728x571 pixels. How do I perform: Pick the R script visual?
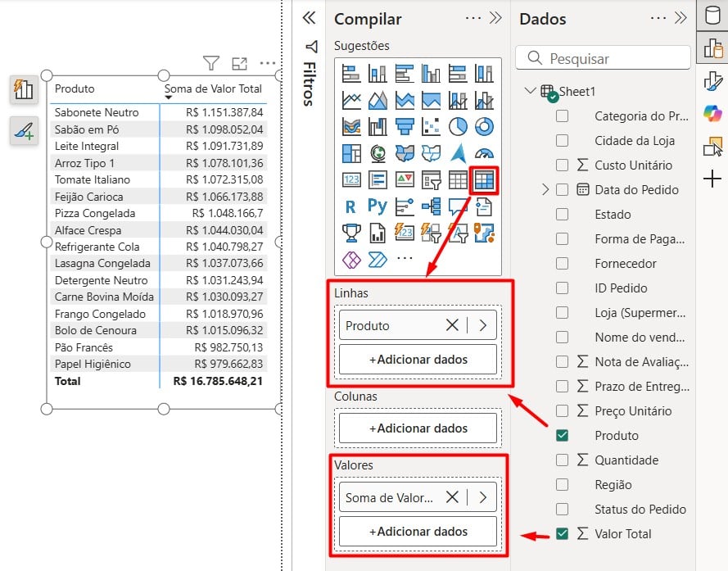pyautogui.click(x=351, y=206)
